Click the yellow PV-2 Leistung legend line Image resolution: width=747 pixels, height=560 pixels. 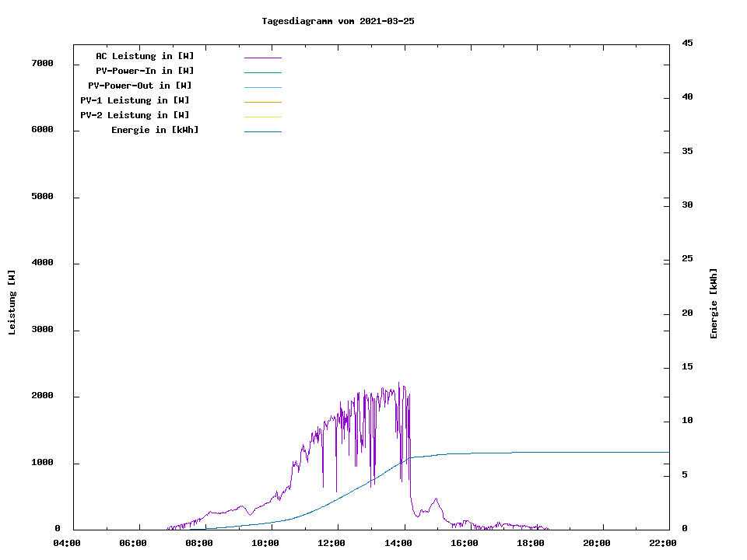pyautogui.click(x=262, y=117)
